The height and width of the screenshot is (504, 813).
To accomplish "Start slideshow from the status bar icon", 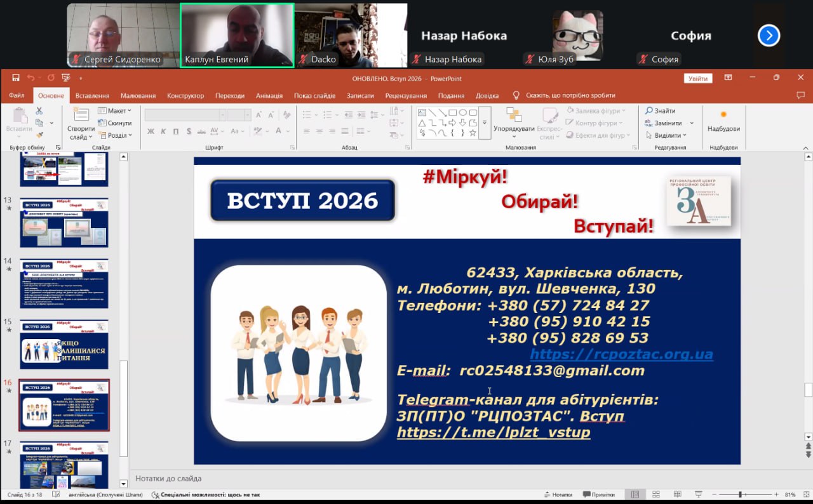I will click(698, 494).
